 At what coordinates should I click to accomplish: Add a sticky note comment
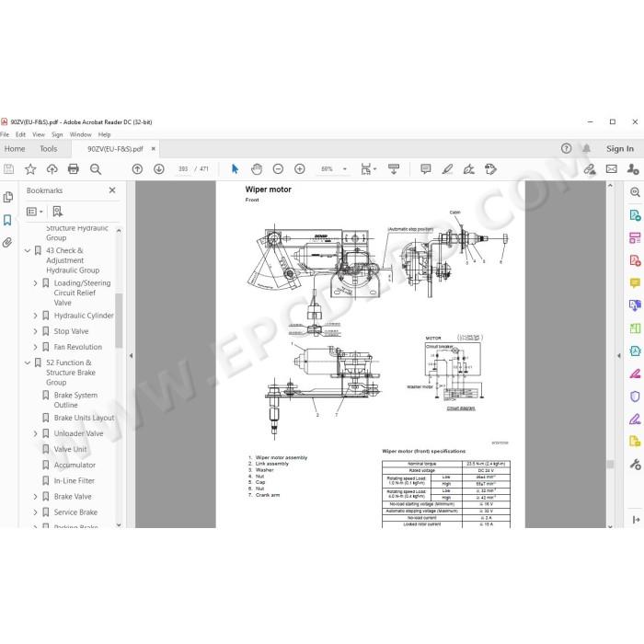425,168
